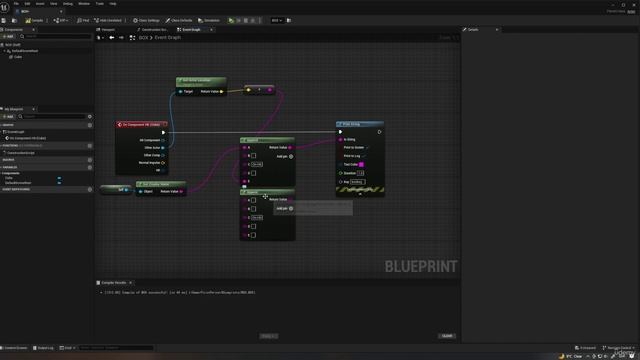The image size is (640, 360).
Task: Click the Simulation button
Action: [209, 20]
